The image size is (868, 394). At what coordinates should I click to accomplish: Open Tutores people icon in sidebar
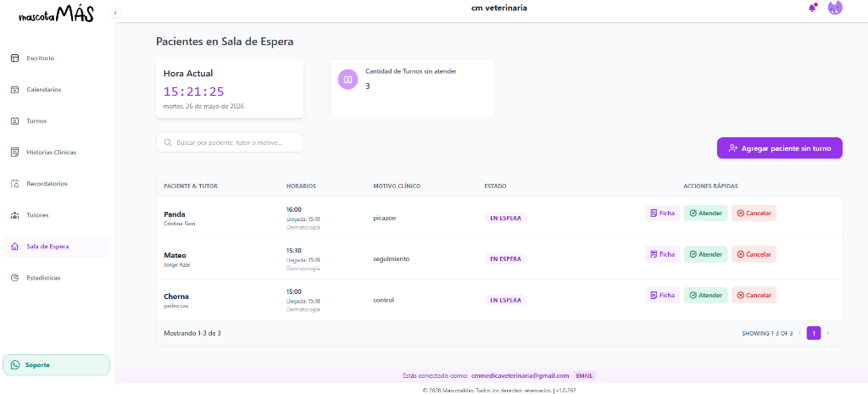[15, 214]
